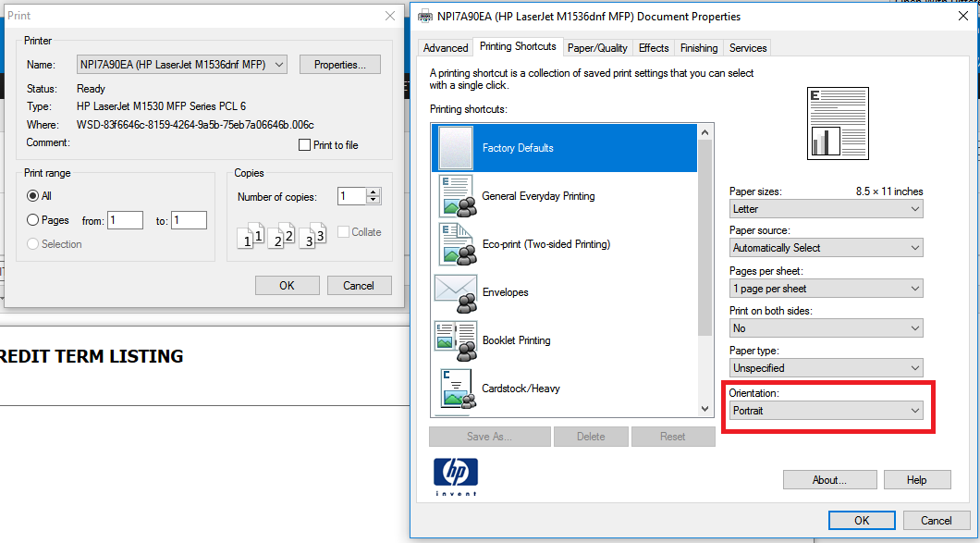Switch to the Advanced tab
The image size is (980, 543).
[446, 47]
